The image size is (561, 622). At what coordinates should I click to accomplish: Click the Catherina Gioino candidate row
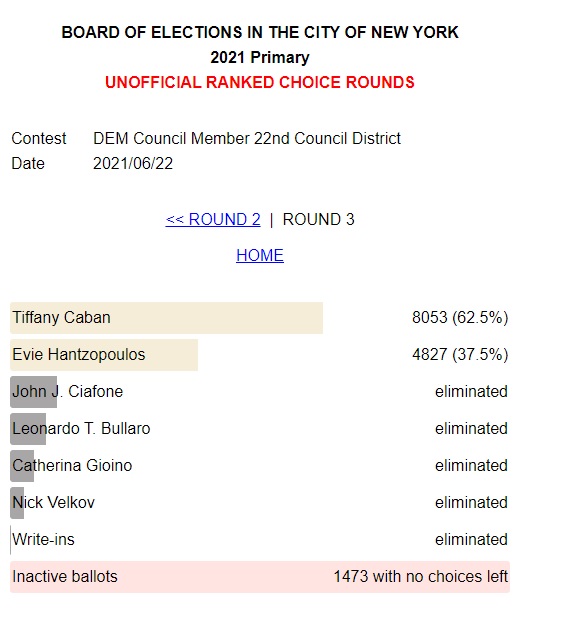[x=260, y=466]
